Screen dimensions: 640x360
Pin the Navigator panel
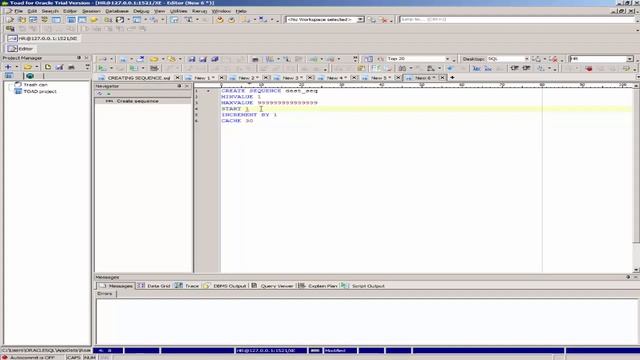(179, 86)
